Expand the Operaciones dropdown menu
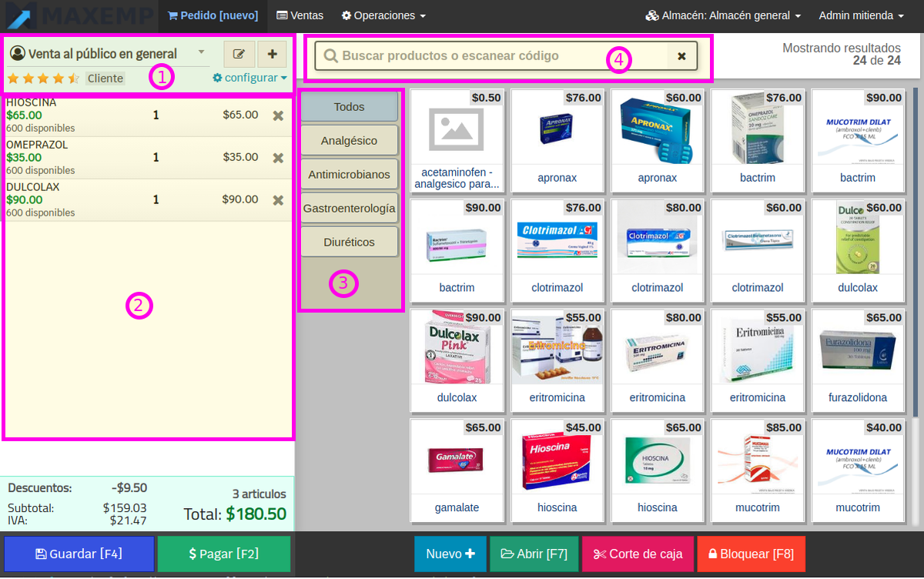924x579 pixels. [383, 15]
